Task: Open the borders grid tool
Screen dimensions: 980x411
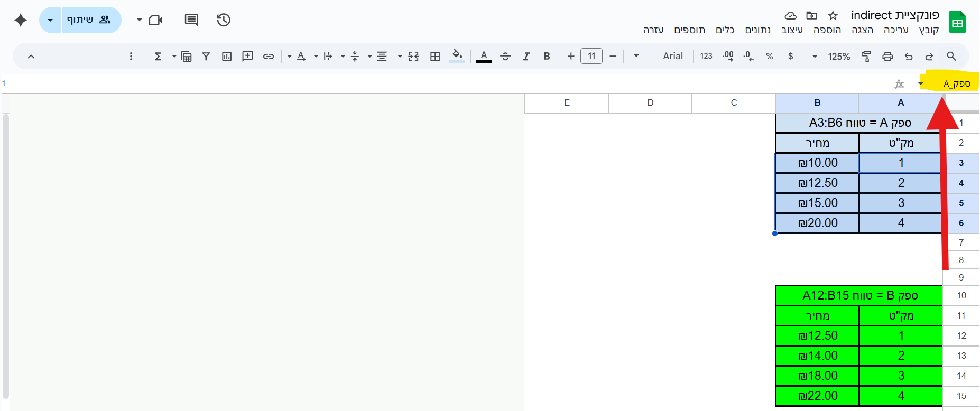Action: click(x=435, y=56)
